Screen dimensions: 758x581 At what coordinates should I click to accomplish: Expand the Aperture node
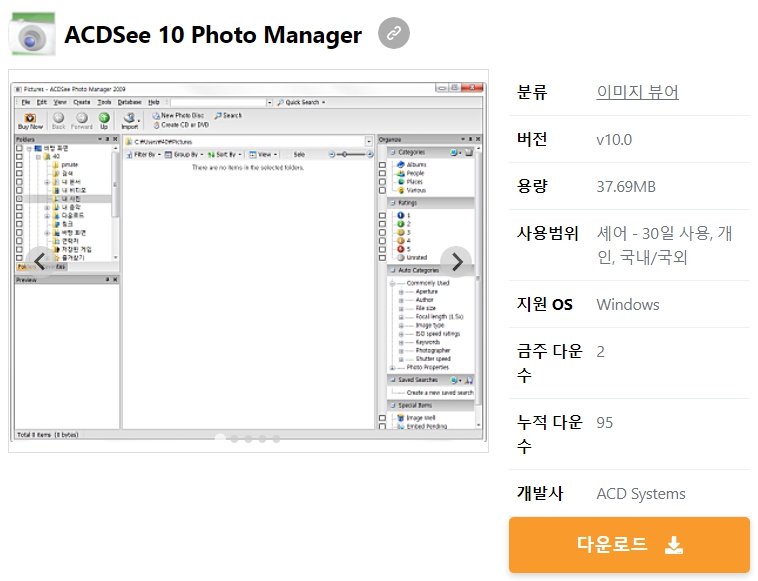pos(401,292)
